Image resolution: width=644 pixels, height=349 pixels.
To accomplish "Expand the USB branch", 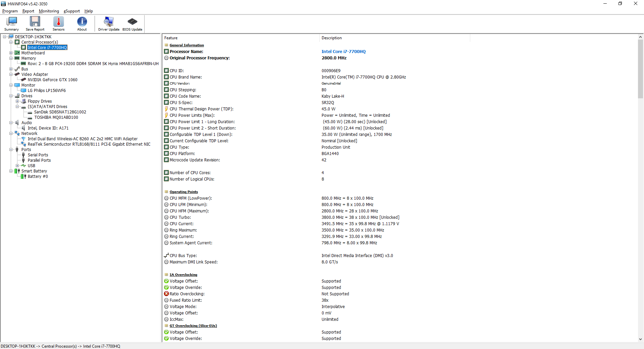I will click(17, 165).
